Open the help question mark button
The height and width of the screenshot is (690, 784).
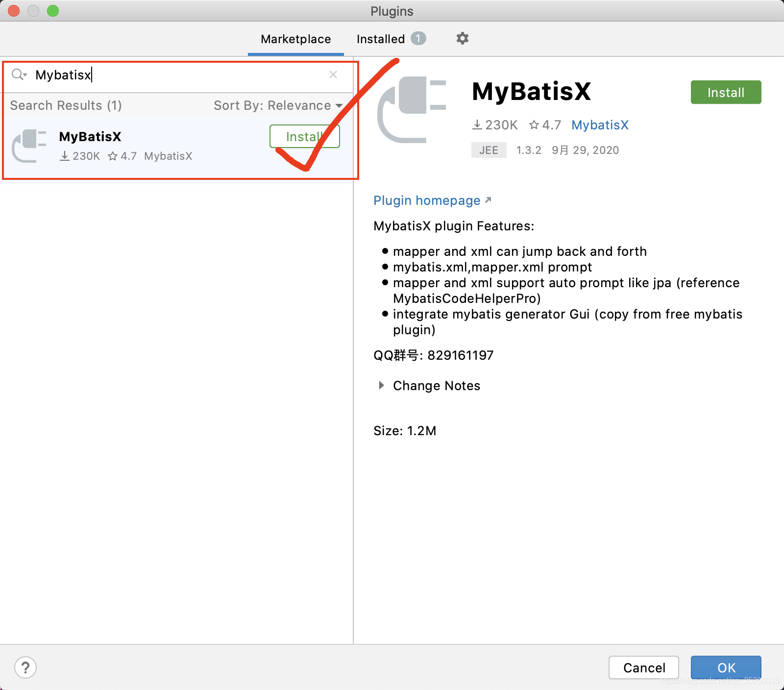(25, 667)
